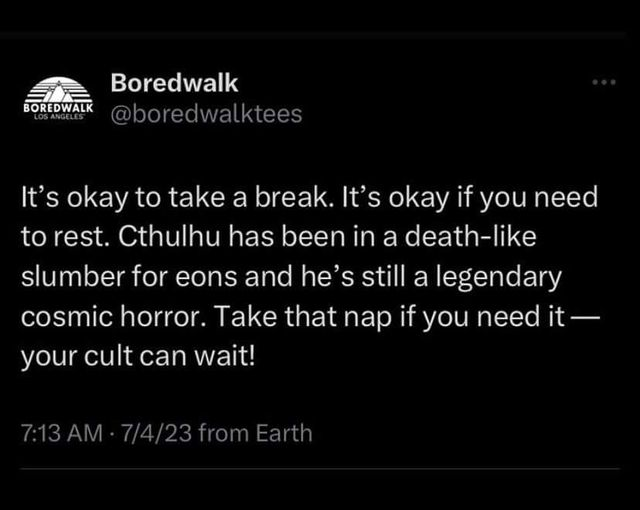Open the tweet's three-dot more options menu
Screen dimensions: 640x510
604,82
